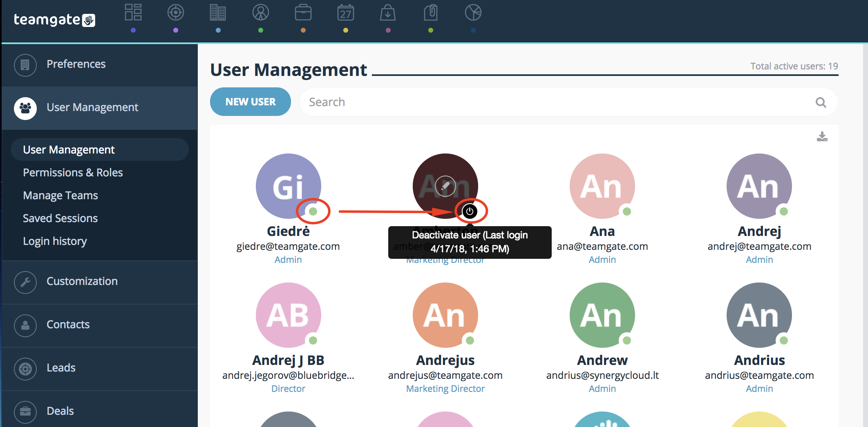Open Ana's Admin role link
Viewport: 868px width, 427px height.
(x=602, y=260)
